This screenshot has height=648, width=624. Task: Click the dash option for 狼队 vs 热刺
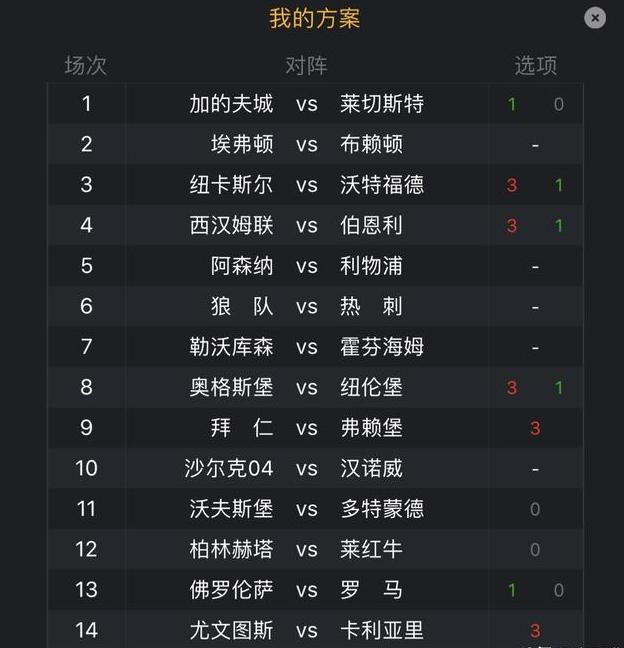535,308
